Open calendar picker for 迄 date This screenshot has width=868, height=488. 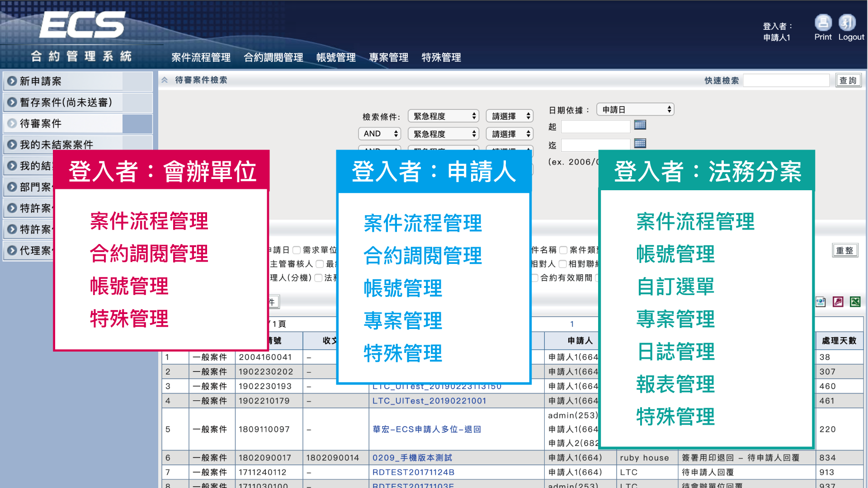point(640,144)
